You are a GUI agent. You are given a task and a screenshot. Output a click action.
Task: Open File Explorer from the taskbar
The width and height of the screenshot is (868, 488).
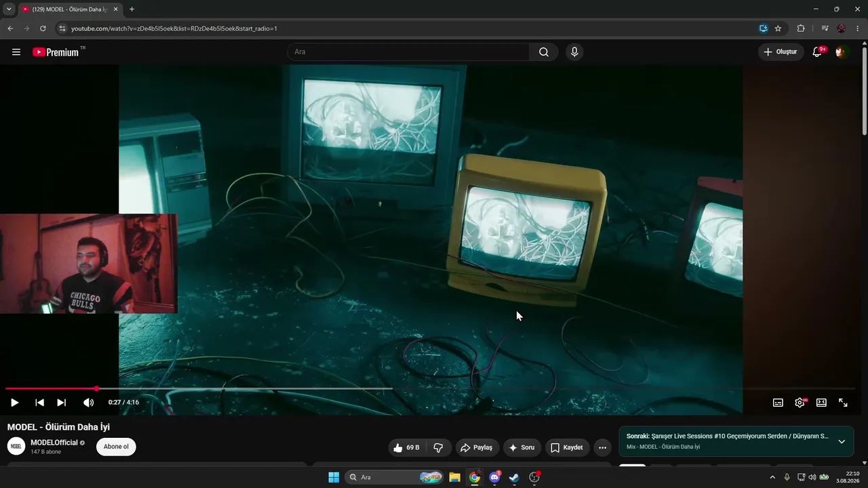click(x=454, y=477)
